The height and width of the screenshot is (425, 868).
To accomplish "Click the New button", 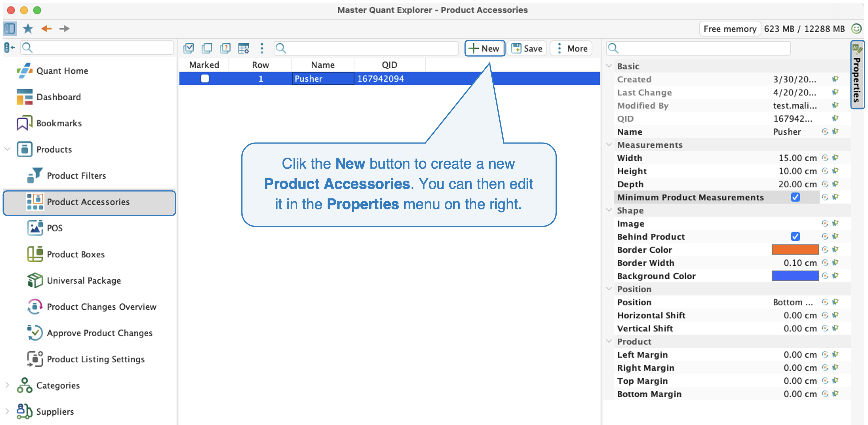I will tap(485, 48).
